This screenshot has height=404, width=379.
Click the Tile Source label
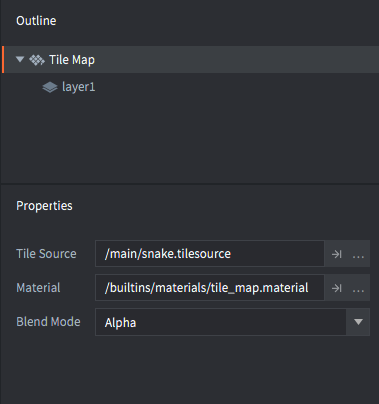(x=46, y=254)
